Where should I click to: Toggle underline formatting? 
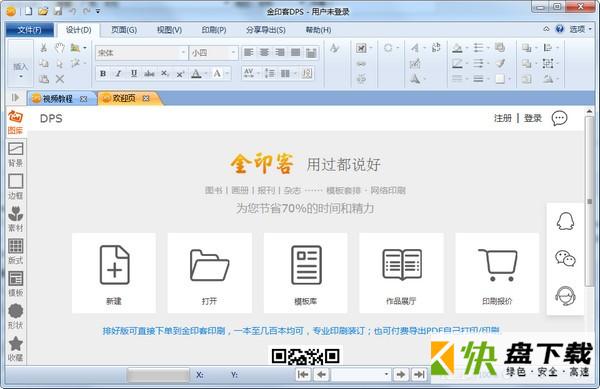pos(134,73)
